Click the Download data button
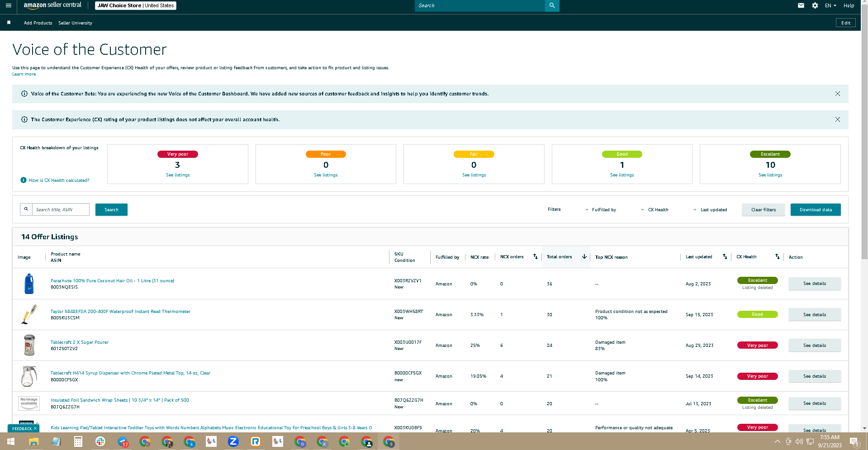868x450 pixels. coord(816,209)
